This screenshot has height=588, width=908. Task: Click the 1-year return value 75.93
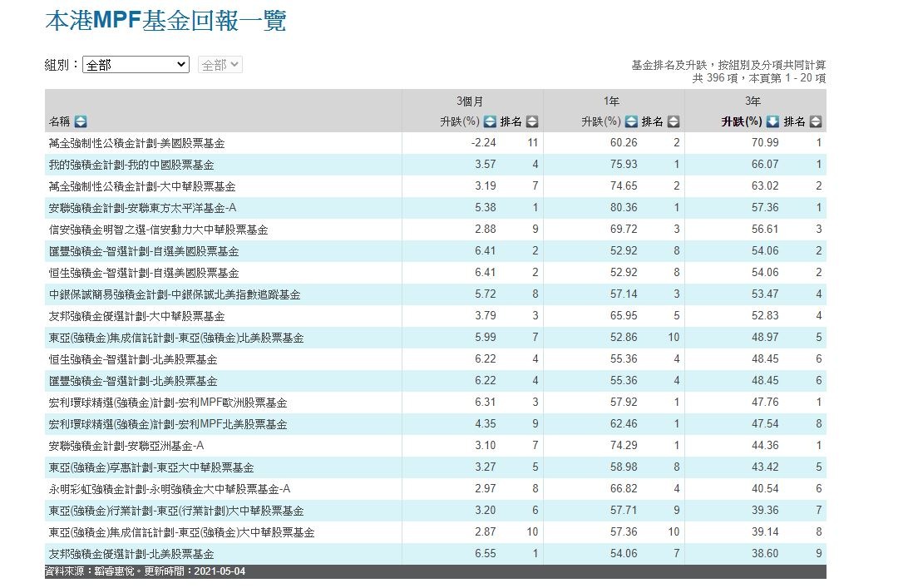pos(624,165)
